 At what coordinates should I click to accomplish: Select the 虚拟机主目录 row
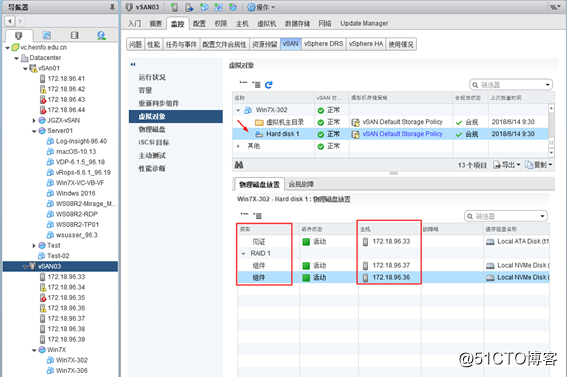coord(390,122)
